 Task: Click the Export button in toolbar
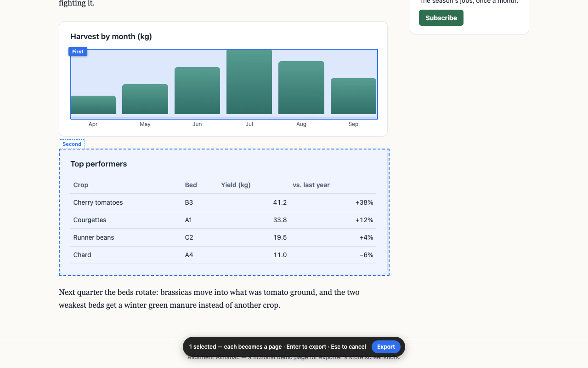coord(386,347)
